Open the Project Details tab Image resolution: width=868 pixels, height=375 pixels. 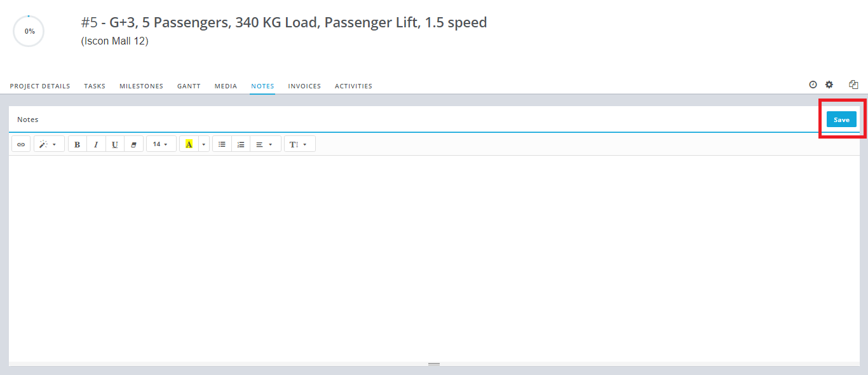(x=40, y=86)
